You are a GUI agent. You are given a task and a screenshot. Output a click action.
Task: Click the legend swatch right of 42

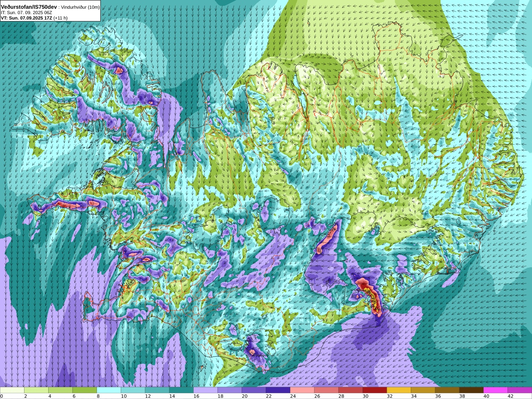[x=520, y=390]
